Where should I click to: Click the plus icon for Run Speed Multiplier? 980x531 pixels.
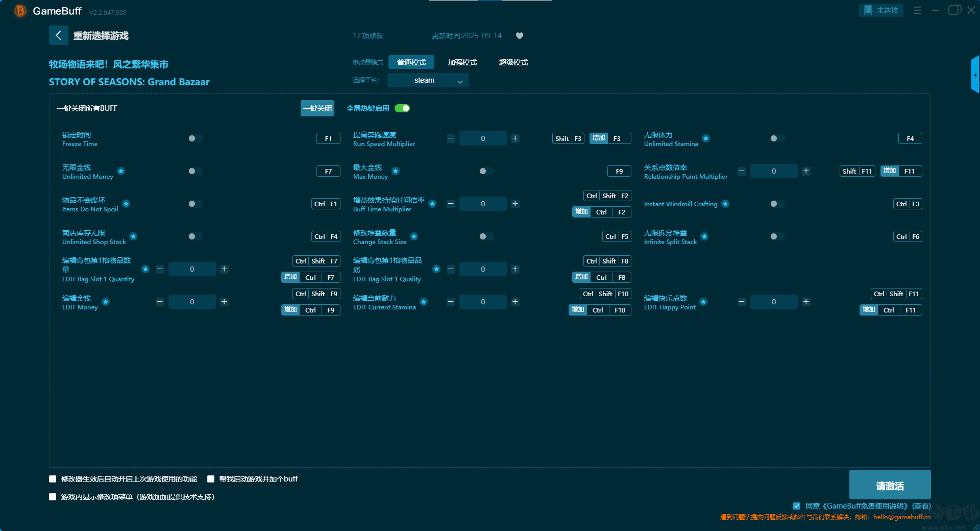pos(515,138)
